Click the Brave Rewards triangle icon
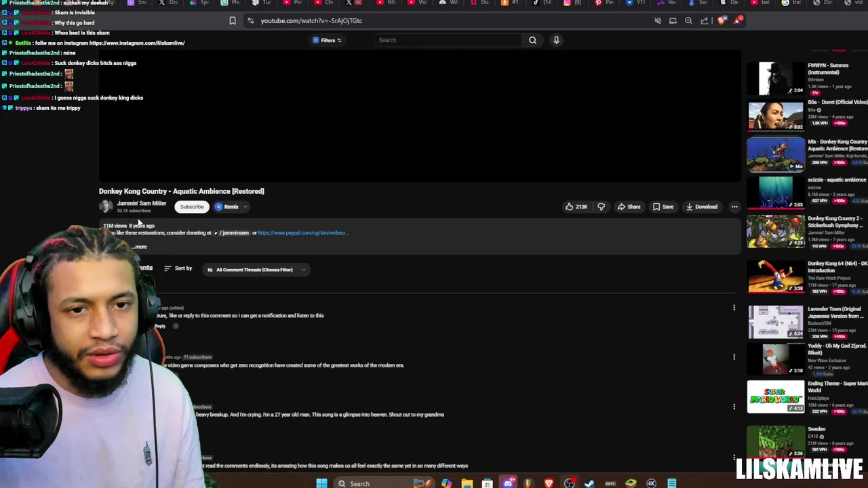868x488 pixels. pos(737,20)
